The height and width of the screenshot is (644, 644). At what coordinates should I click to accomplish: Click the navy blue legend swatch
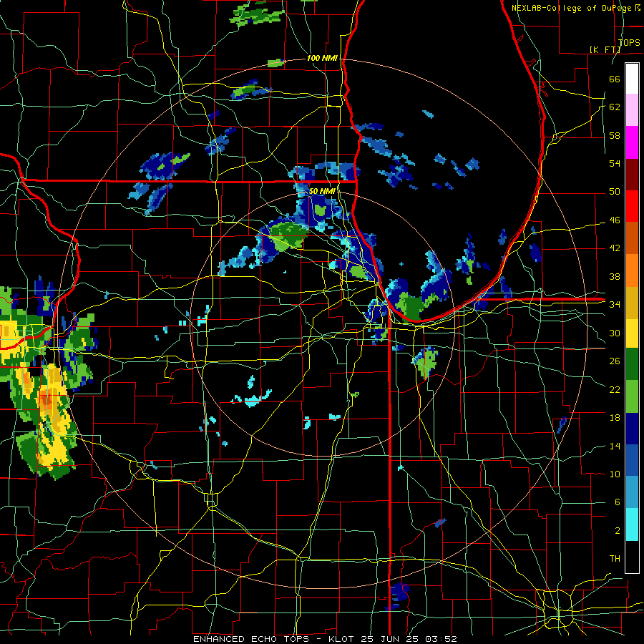(x=632, y=429)
